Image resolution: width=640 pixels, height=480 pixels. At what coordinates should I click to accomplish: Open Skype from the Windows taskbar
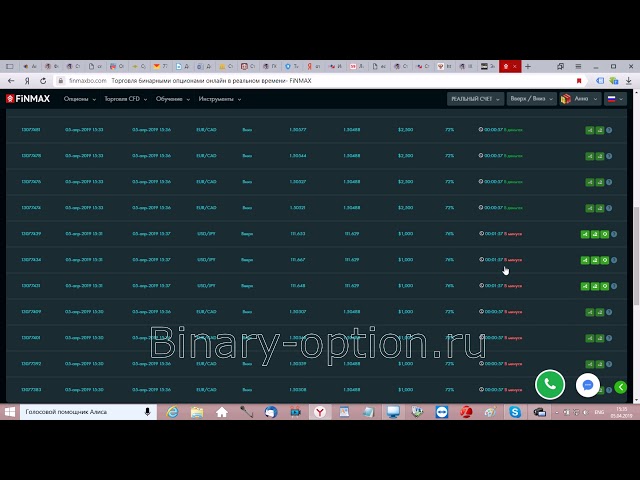click(515, 412)
